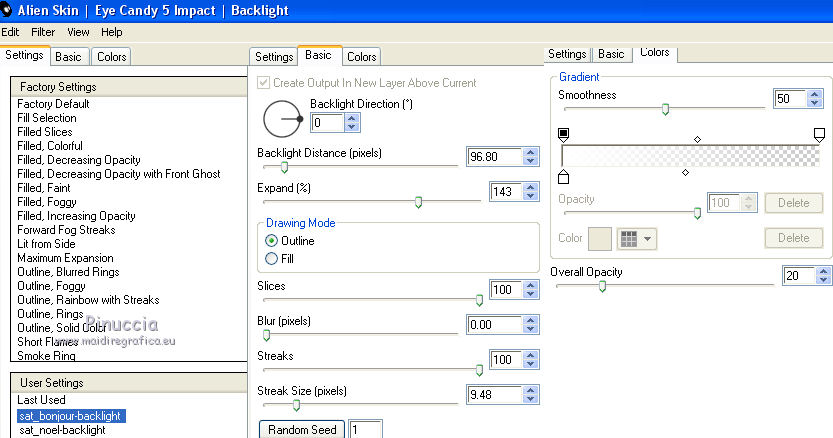Click the Streak Size slider handle
This screenshot has width=833, height=438.
tap(296, 406)
